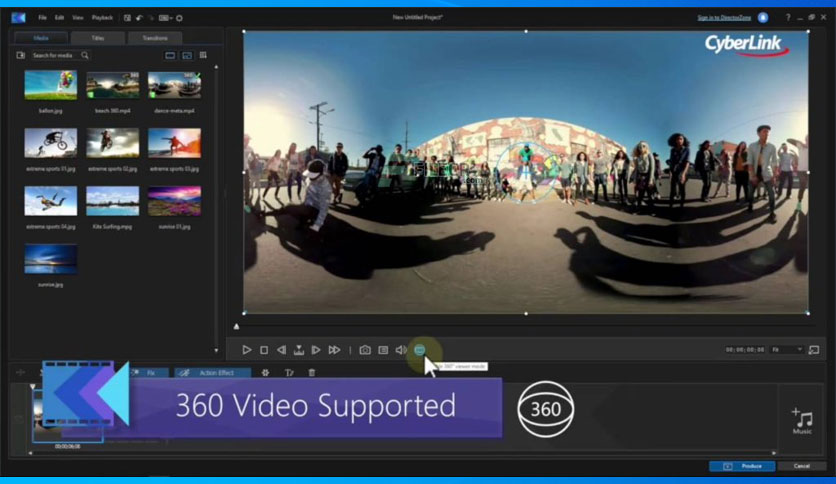The width and height of the screenshot is (836, 484).
Task: Select the ballon.jpg thumbnail
Action: click(x=51, y=85)
